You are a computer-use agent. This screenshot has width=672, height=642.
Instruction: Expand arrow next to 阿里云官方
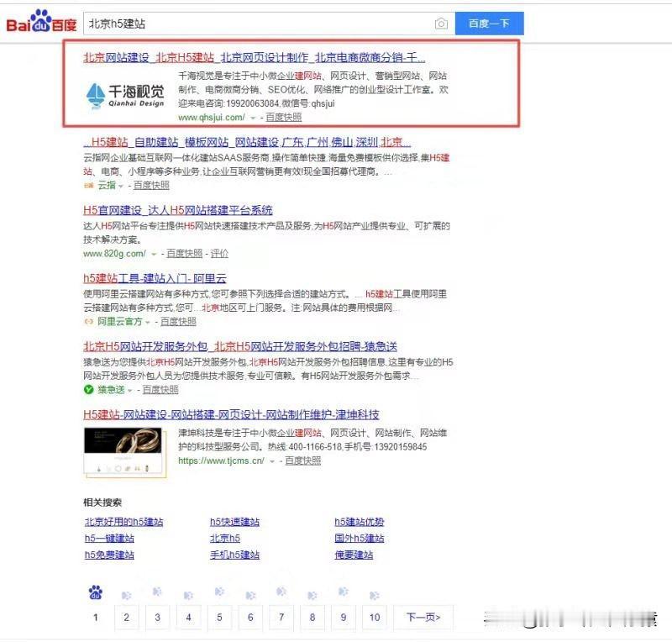[148, 323]
